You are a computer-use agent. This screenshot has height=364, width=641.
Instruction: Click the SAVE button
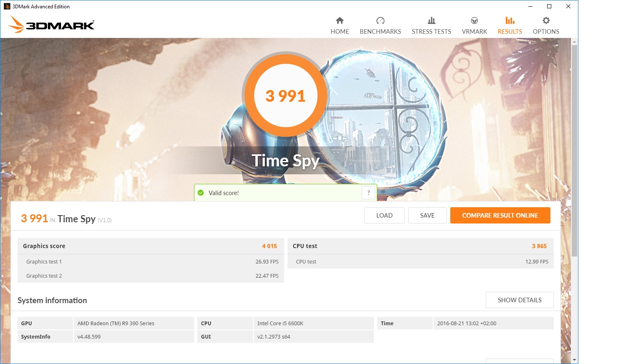pos(427,216)
